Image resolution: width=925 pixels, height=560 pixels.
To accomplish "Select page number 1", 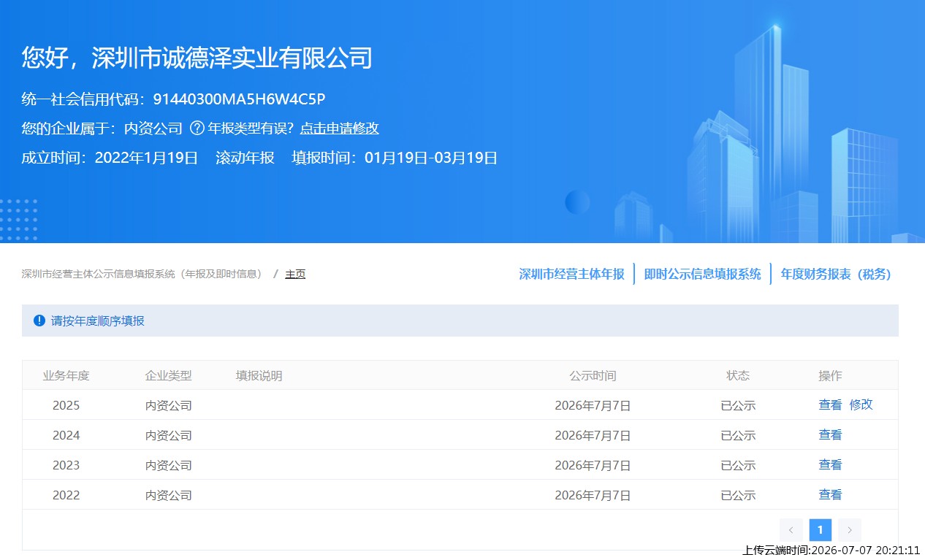I will [821, 530].
